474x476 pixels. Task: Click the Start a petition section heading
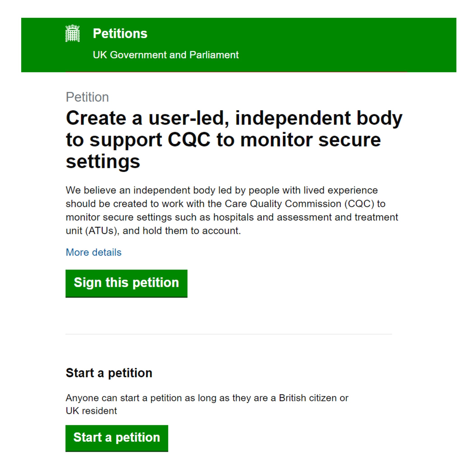tap(109, 373)
